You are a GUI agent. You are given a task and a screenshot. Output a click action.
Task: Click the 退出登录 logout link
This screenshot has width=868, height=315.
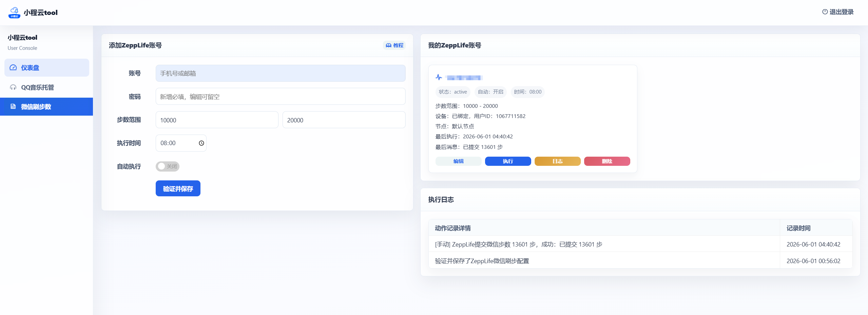tap(838, 12)
